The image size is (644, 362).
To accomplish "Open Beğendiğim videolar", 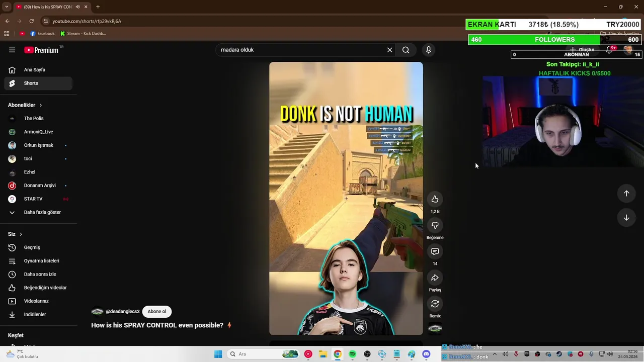I will (38, 288).
